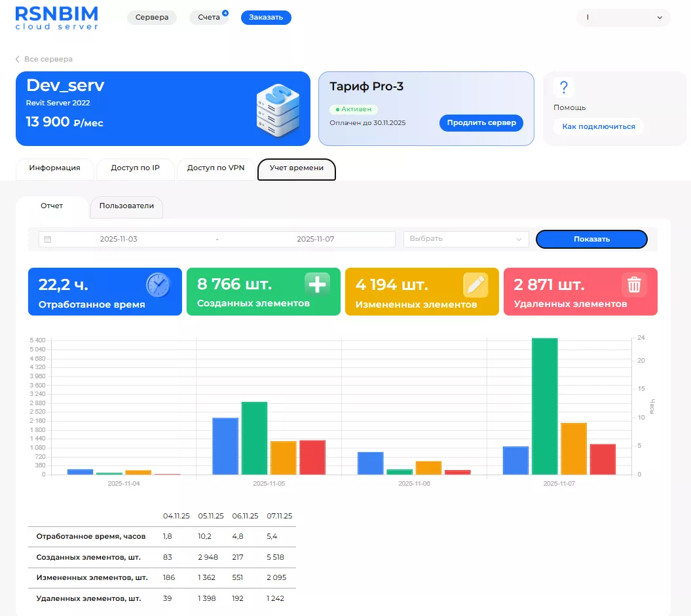Open the Выбрать dropdown filter

click(x=466, y=239)
